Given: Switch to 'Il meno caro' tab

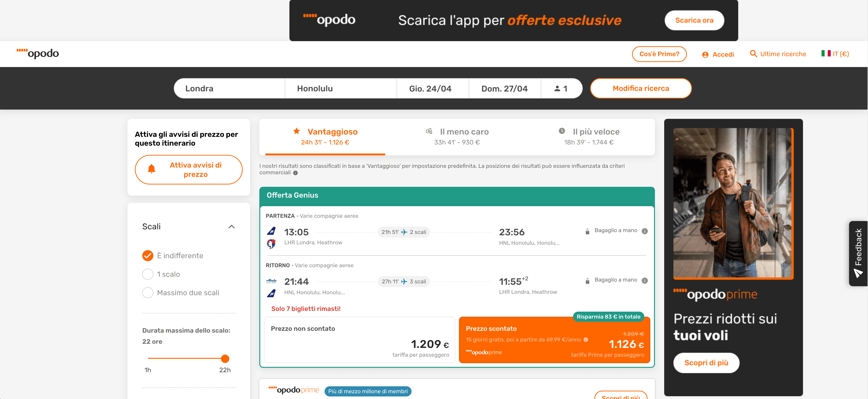Looking at the screenshot, I should point(457,136).
